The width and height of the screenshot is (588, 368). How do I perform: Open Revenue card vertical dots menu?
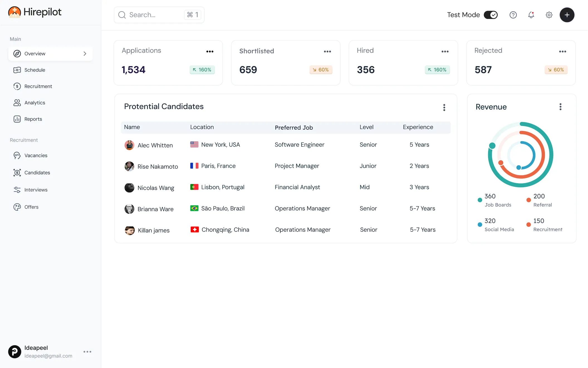560,107
